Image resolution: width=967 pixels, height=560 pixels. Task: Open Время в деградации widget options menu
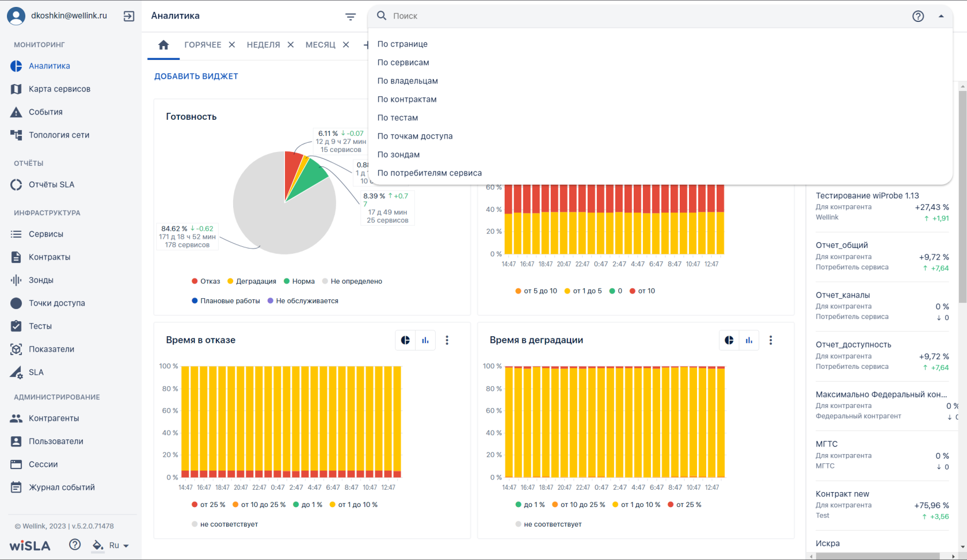coord(771,340)
